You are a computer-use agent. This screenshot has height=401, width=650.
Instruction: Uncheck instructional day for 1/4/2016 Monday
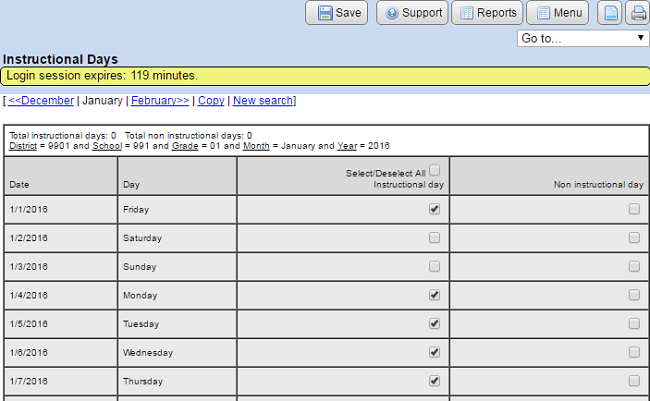[x=434, y=295]
